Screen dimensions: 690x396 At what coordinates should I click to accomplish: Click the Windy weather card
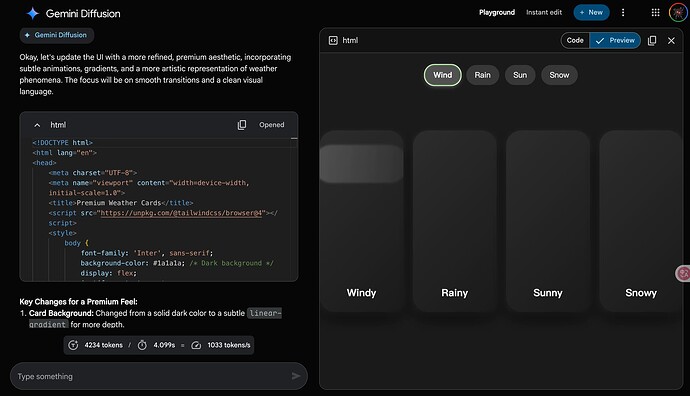[x=361, y=221]
